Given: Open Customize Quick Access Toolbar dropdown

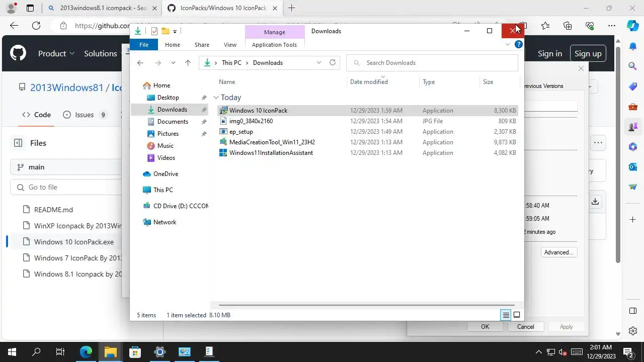Looking at the screenshot, I should click(x=175, y=31).
